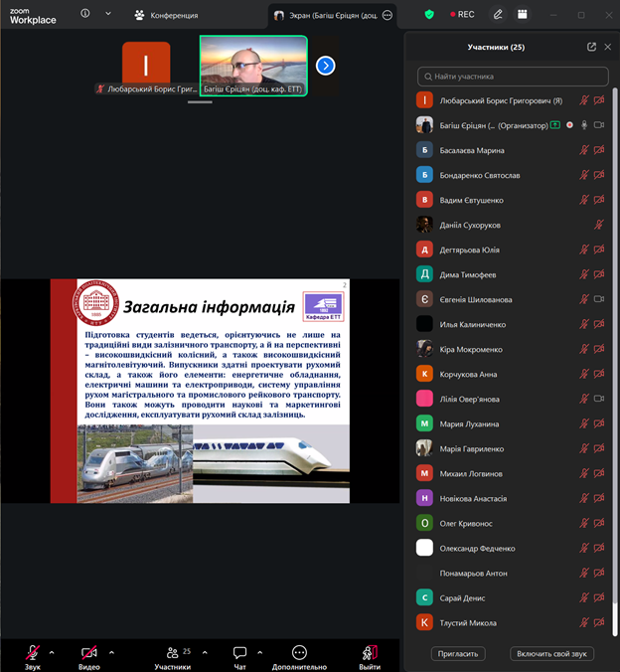Unmute microphone with the Звук button
The image size is (620, 672).
pyautogui.click(x=33, y=652)
